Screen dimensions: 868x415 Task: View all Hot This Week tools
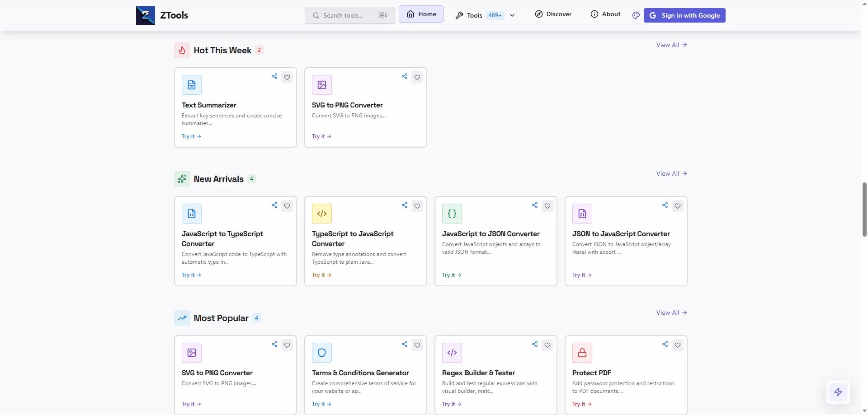[672, 45]
